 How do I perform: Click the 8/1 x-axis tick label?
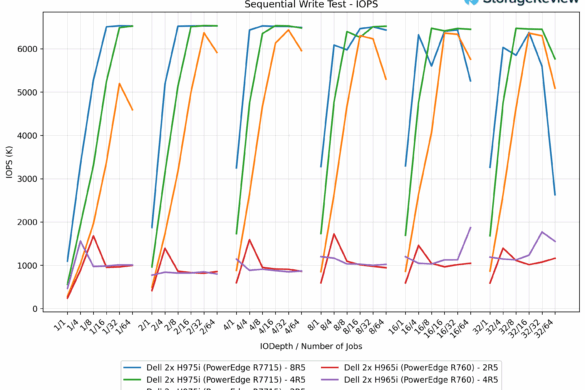[x=314, y=324]
